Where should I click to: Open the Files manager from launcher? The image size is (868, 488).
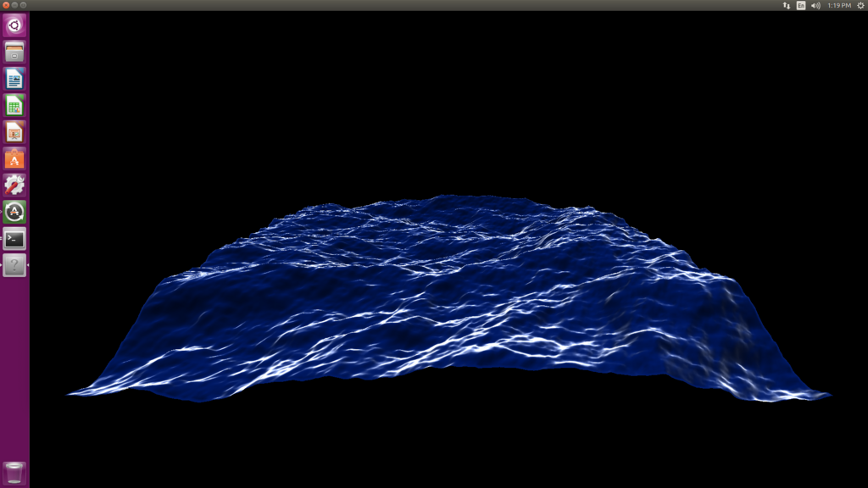tap(14, 52)
